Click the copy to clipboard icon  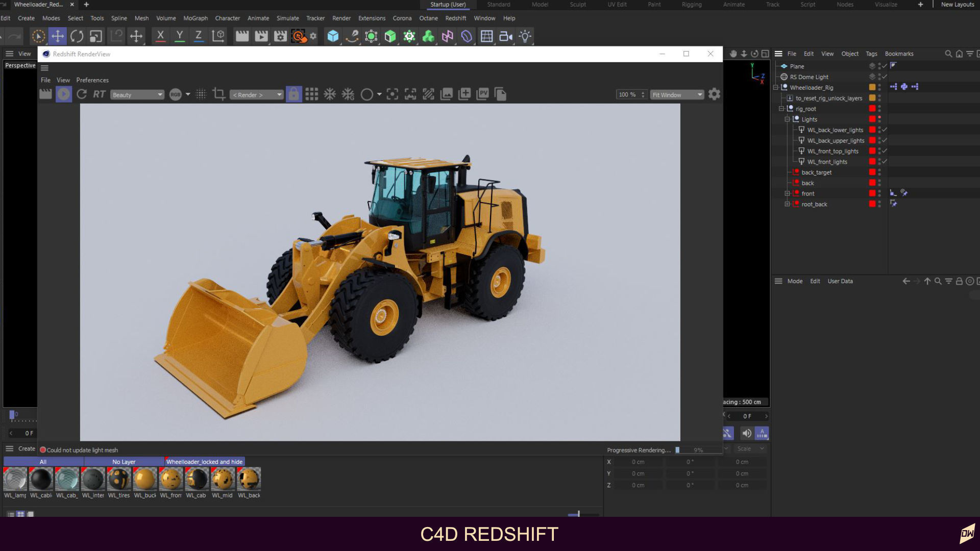(501, 94)
